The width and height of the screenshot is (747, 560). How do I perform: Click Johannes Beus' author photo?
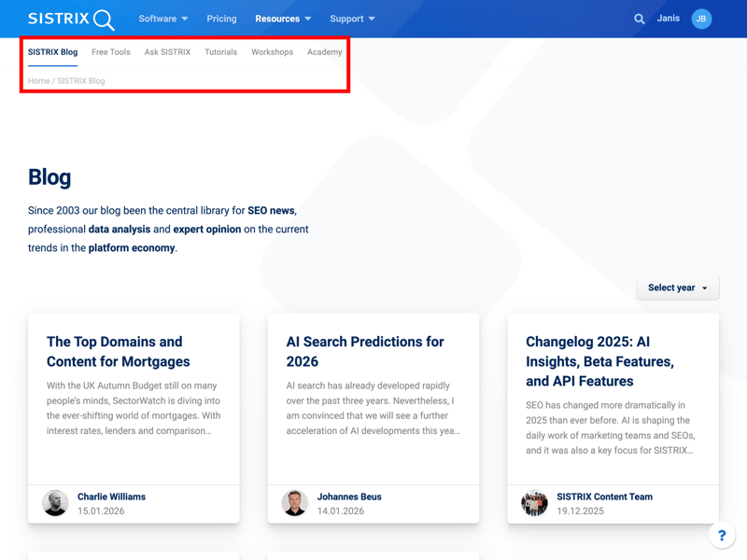[x=295, y=503]
